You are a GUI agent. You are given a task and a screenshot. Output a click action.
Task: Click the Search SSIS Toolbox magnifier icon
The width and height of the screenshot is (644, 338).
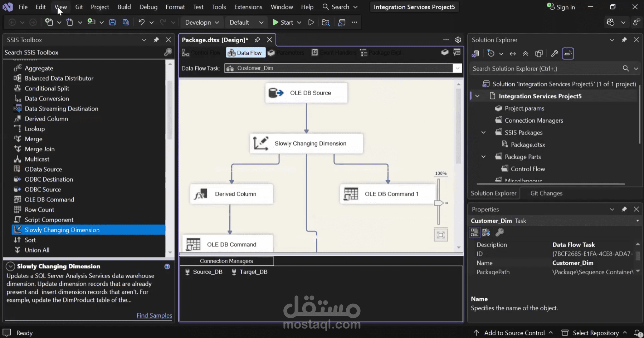[x=168, y=52]
